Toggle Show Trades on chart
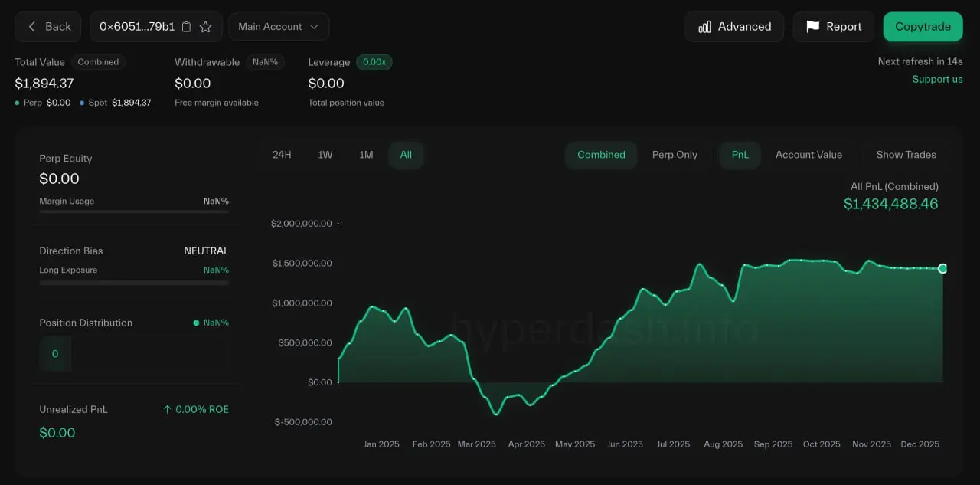The height and width of the screenshot is (485, 980). pos(906,155)
